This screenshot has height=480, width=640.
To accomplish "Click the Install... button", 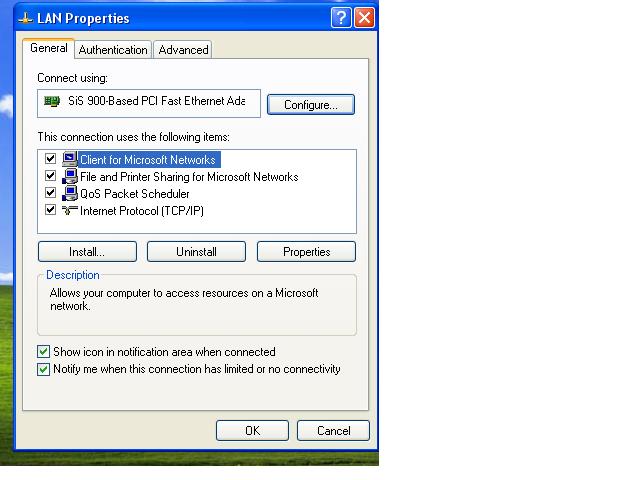I will coord(87,252).
